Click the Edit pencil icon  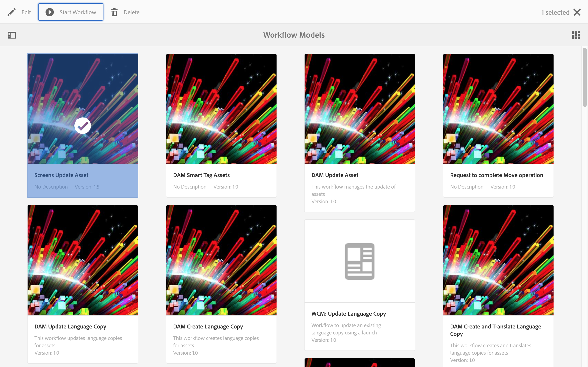click(11, 12)
